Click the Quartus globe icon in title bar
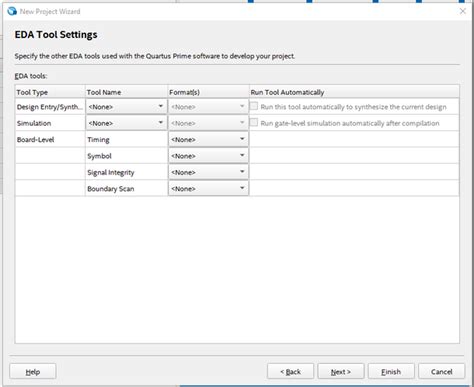The height and width of the screenshot is (387, 474). click(x=12, y=11)
